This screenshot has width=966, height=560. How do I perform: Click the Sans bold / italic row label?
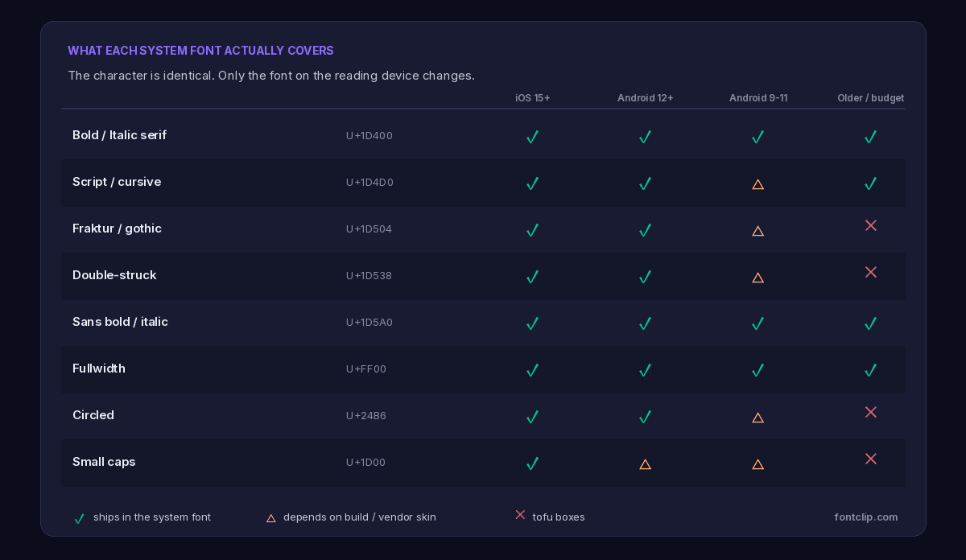coord(120,322)
